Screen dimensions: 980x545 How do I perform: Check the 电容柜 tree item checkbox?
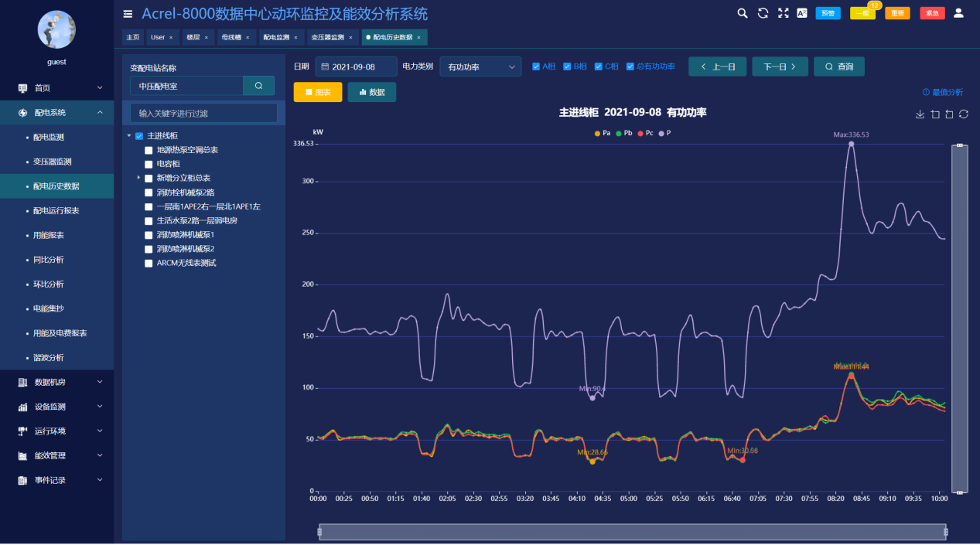click(149, 163)
